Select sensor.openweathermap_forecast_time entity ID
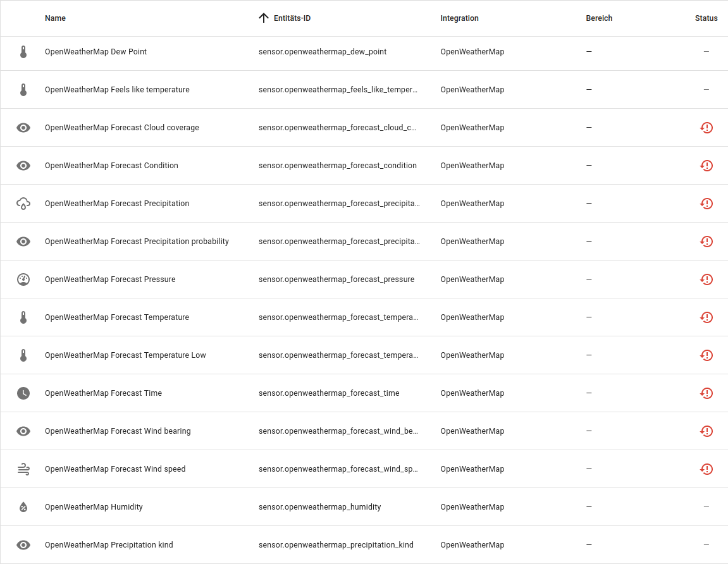The image size is (728, 564). pyautogui.click(x=329, y=393)
